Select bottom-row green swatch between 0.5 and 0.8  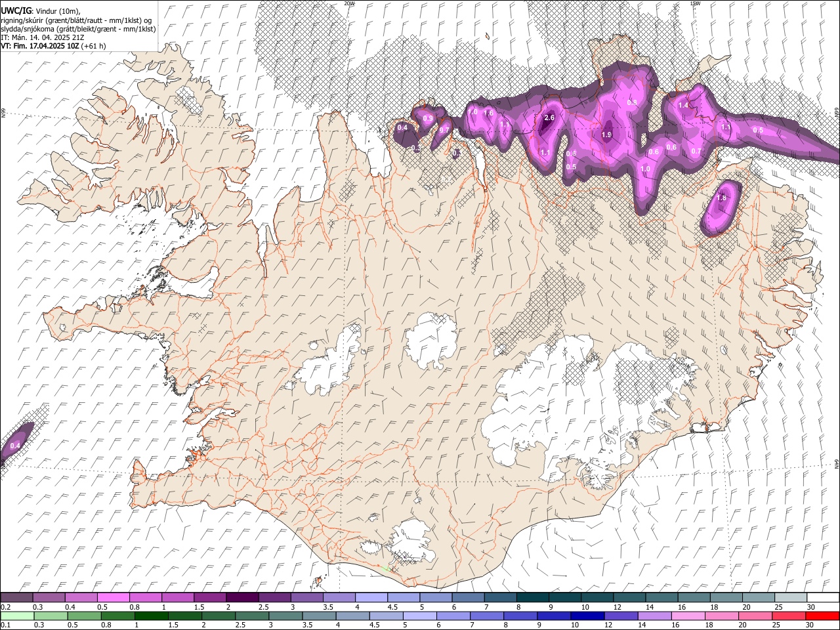tap(84, 616)
